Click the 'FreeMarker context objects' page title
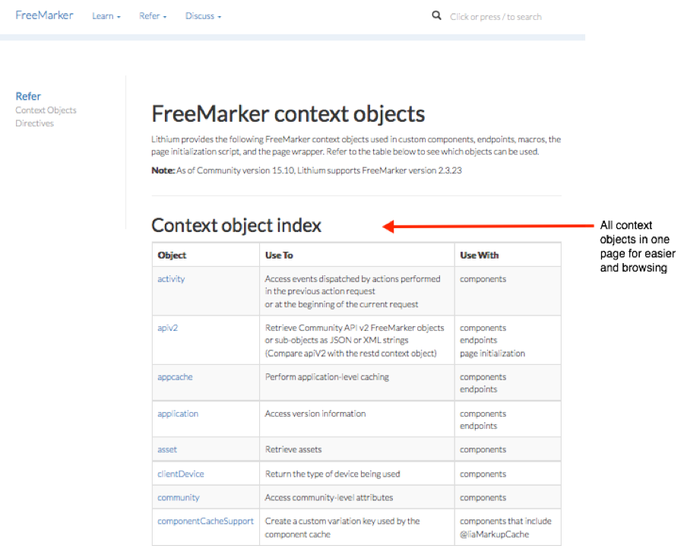This screenshot has height=546, width=684. click(288, 114)
